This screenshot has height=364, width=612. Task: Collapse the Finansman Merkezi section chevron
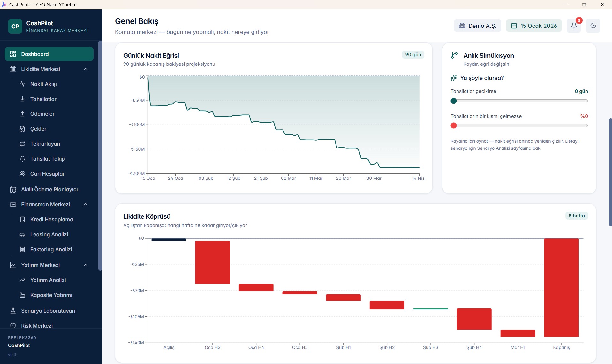pyautogui.click(x=86, y=204)
